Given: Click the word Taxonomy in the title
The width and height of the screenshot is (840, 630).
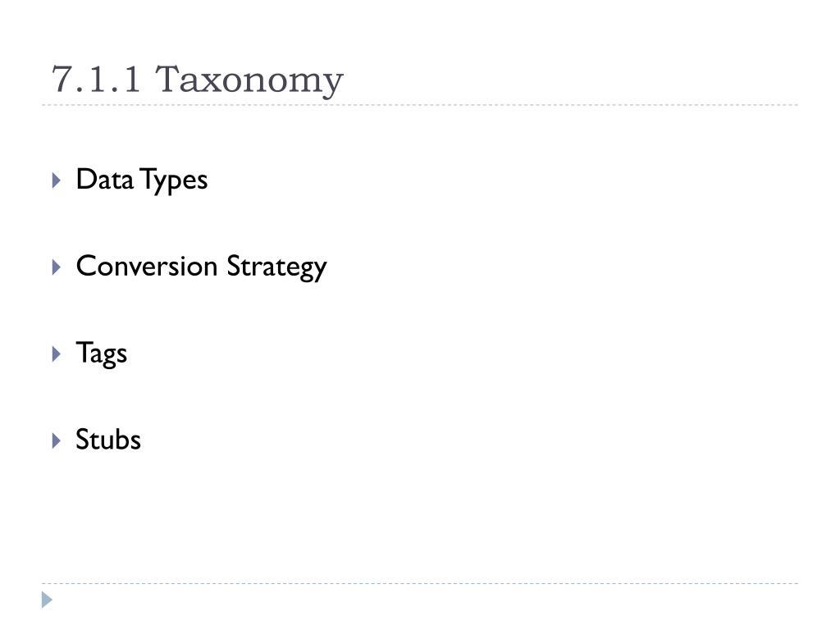Looking at the screenshot, I should click(249, 81).
